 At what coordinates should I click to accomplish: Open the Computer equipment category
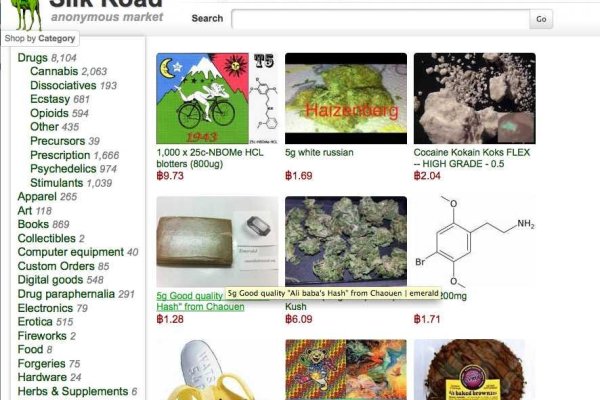pyautogui.click(x=70, y=252)
